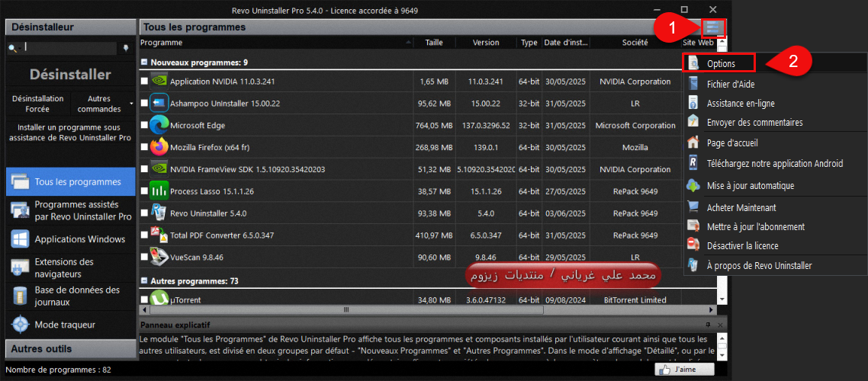Click the Désactiver la licence icon

(x=693, y=245)
